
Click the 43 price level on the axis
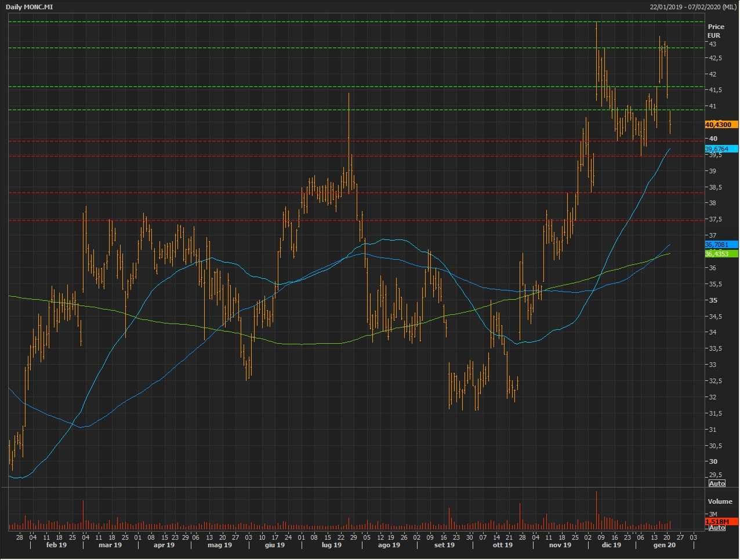click(x=712, y=44)
